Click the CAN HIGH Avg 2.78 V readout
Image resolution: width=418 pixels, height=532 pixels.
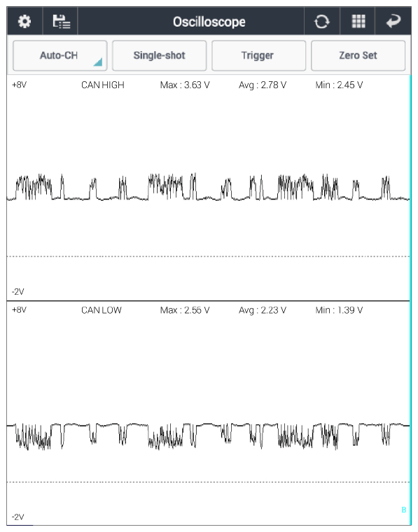coord(263,85)
